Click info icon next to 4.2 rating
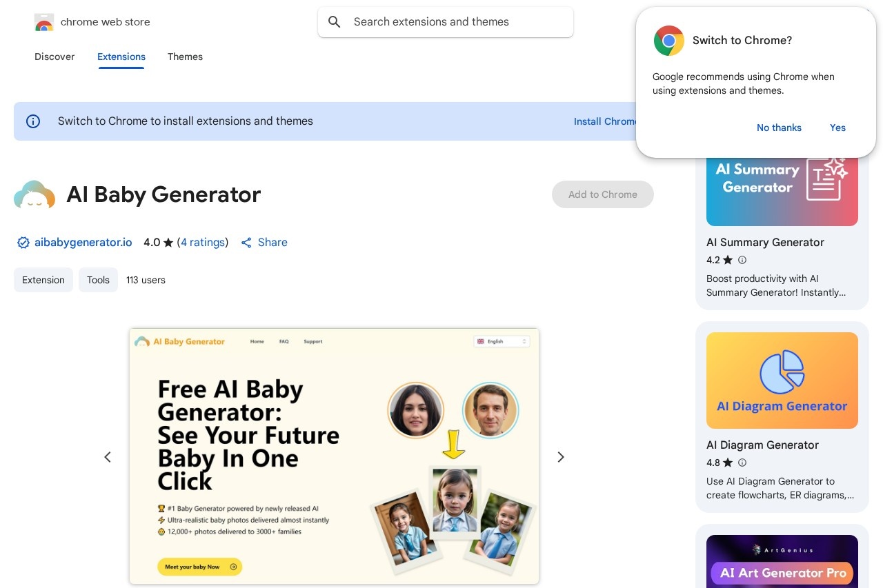The image size is (883, 588). pos(742,260)
